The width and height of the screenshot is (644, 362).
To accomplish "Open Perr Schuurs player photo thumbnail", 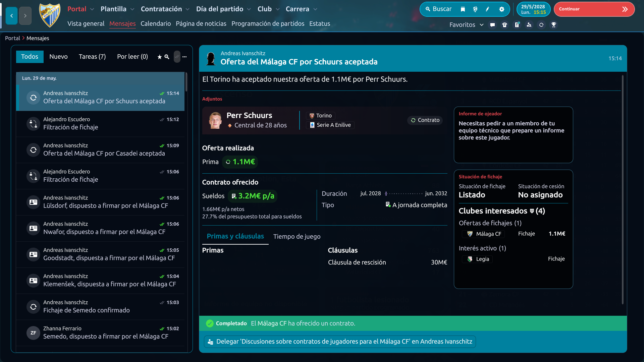I will [x=215, y=120].
